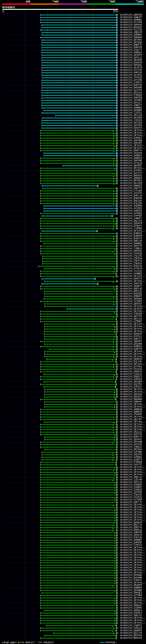Image resolution: width=146 pixels, height=644 pixels.
Task: Choose the UniRef100_P14126 hit
Action: click(x=131, y=369)
